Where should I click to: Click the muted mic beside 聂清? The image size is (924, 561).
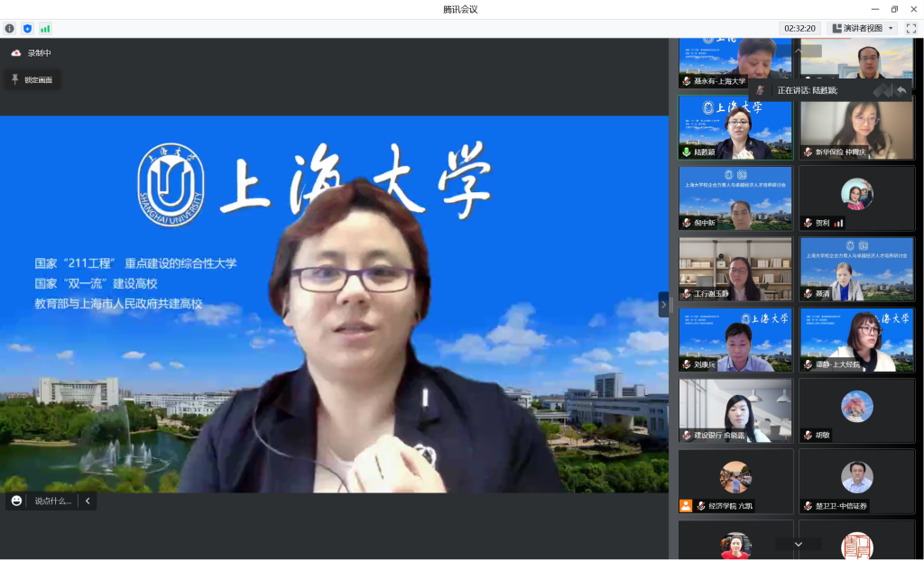pyautogui.click(x=808, y=293)
